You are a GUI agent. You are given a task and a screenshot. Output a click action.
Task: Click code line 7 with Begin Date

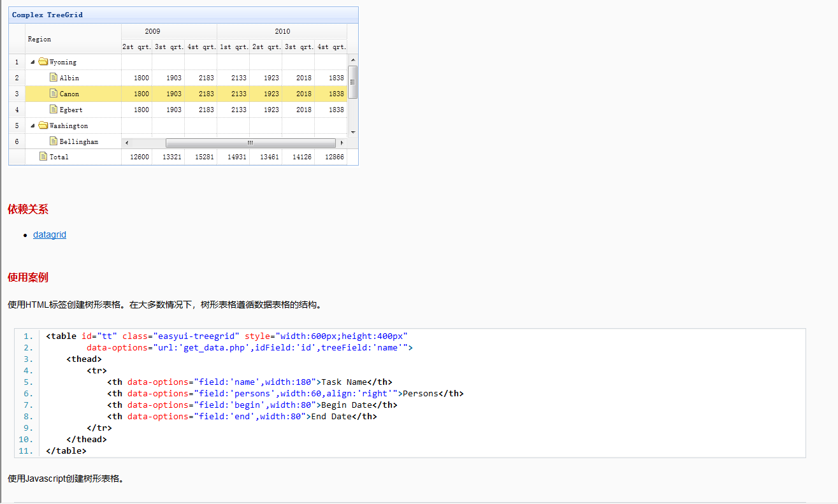pos(252,405)
